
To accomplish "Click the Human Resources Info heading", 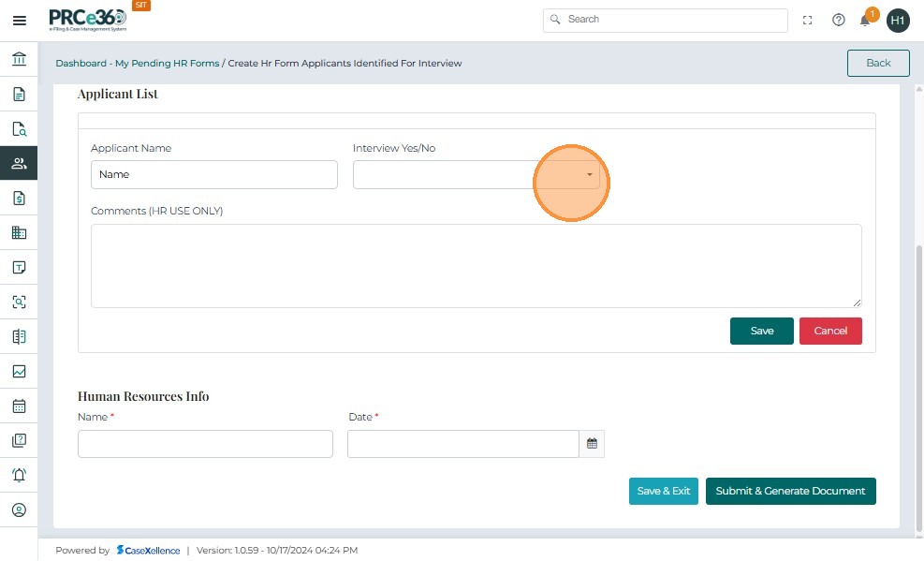I will click(x=143, y=396).
